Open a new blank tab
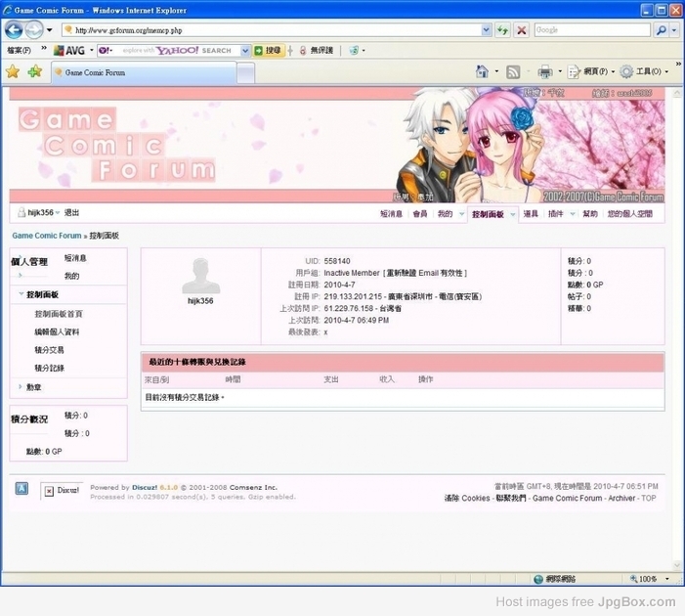The height and width of the screenshot is (616, 685). click(246, 72)
